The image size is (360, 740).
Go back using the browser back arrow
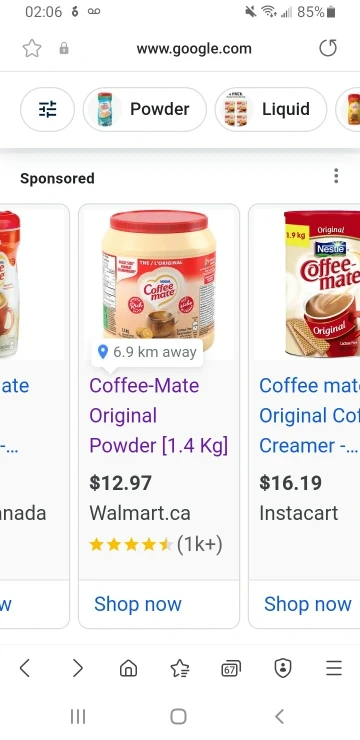pos(25,668)
